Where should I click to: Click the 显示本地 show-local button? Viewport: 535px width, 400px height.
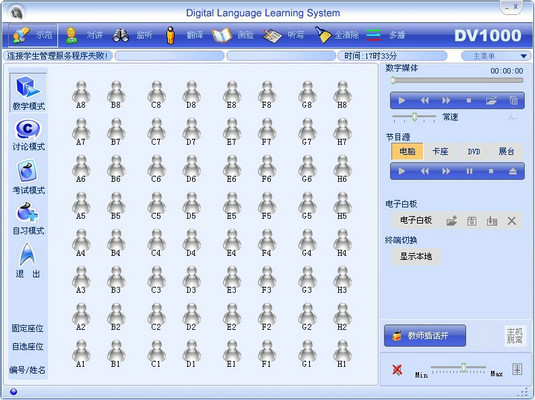pos(416,256)
